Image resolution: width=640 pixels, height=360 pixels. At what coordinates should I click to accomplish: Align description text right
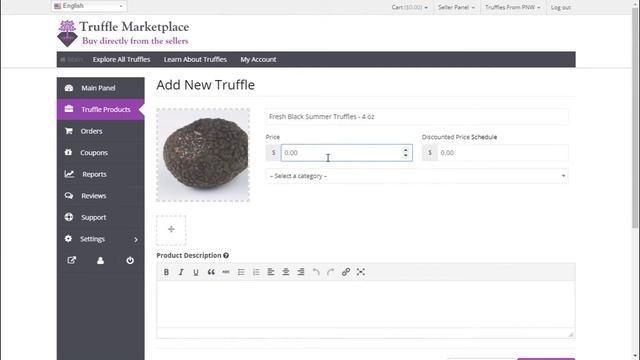pos(301,272)
